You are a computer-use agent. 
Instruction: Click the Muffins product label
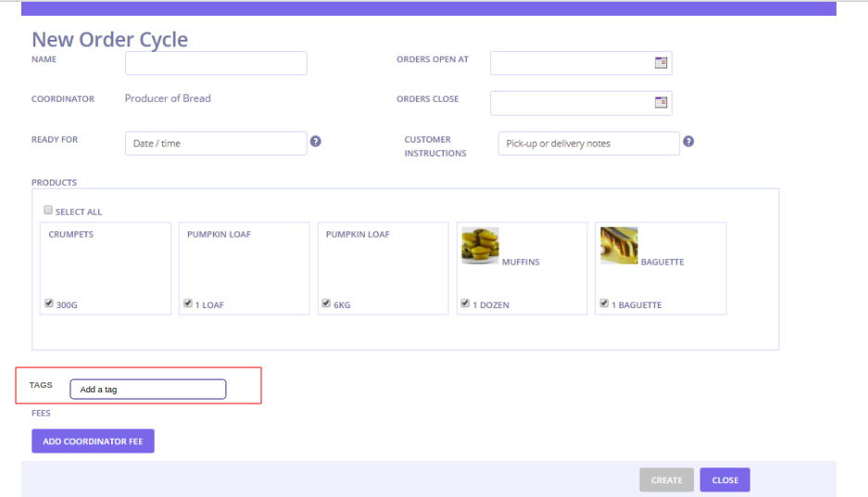(521, 262)
